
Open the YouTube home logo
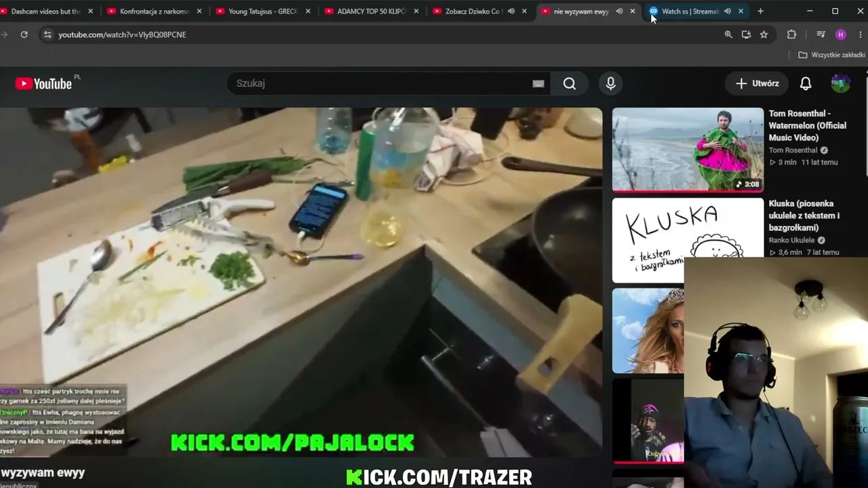click(x=43, y=83)
